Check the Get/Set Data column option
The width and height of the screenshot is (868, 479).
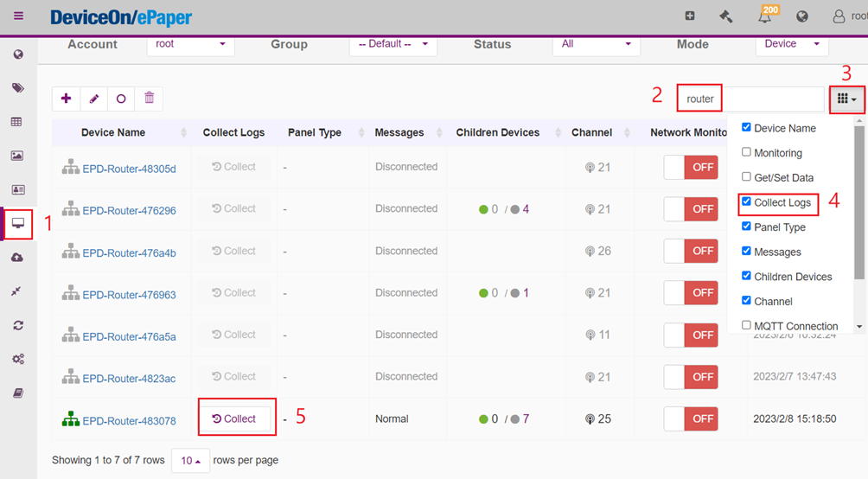(746, 177)
